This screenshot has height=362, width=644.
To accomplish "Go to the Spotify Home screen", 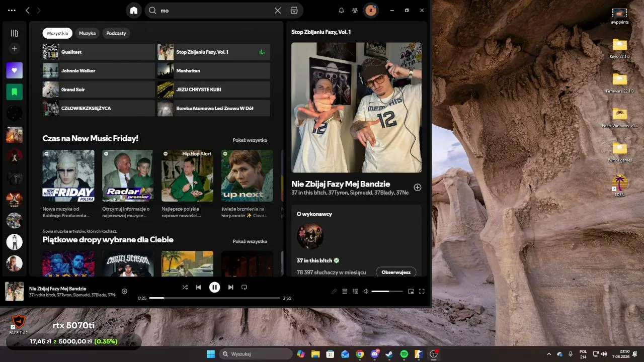I will [133, 10].
